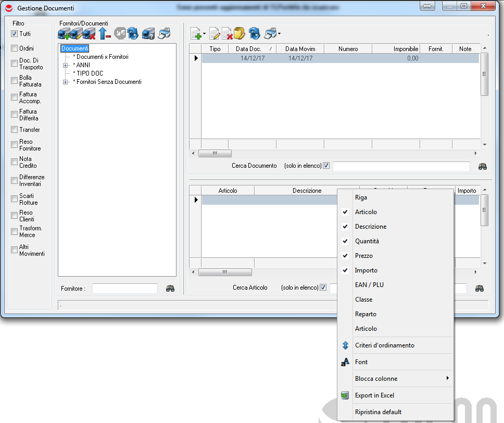This screenshot has width=504, height=423.
Task: Click the Data Doc. column header
Action: click(248, 49)
